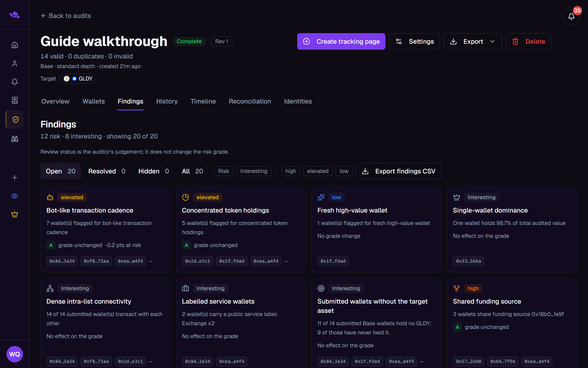Click the pie chart icon on Concentrated holdings card
Screen dimensions: 588x368
pos(186,197)
